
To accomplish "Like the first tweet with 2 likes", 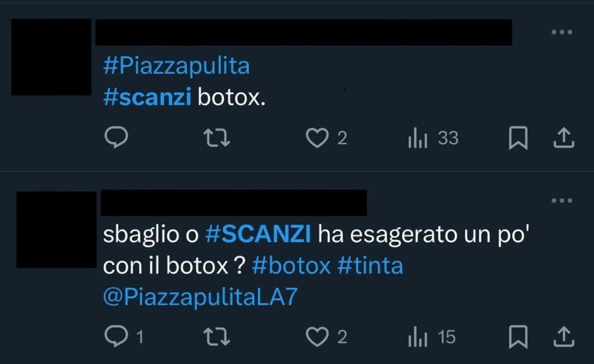I will coord(317,138).
